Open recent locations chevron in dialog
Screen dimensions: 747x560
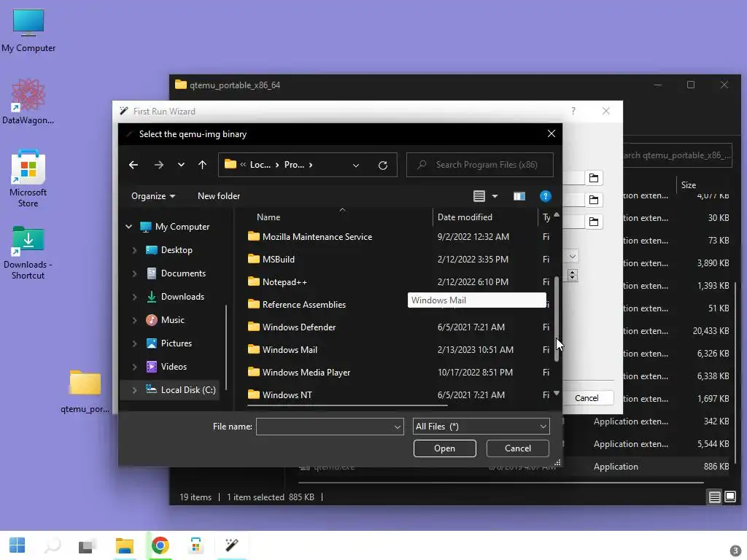[x=181, y=165]
